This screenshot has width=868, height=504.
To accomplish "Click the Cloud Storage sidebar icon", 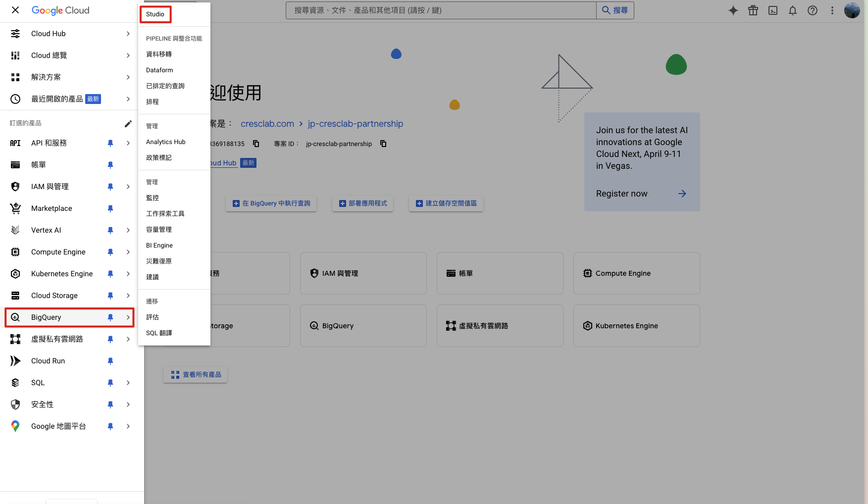I will (x=15, y=296).
